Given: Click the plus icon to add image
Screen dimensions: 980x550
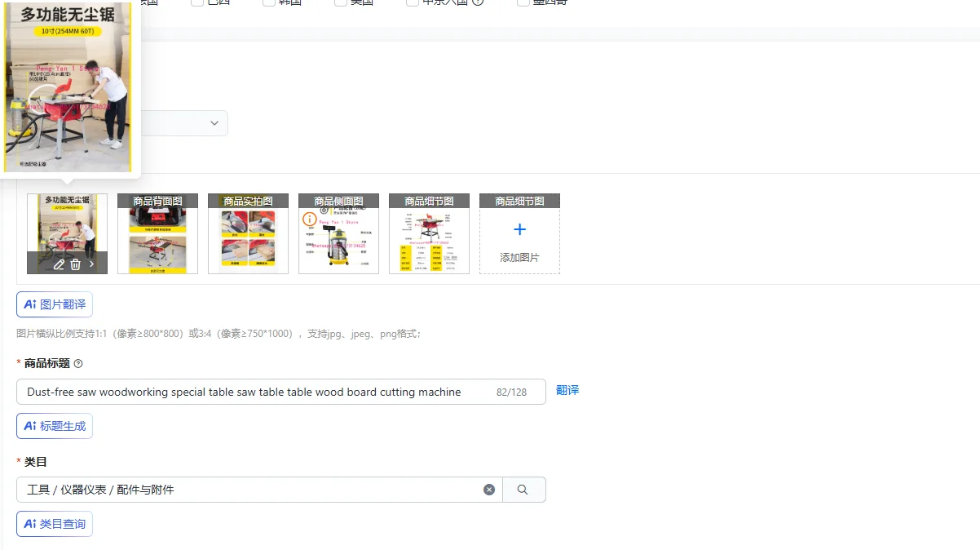Looking at the screenshot, I should [519, 230].
